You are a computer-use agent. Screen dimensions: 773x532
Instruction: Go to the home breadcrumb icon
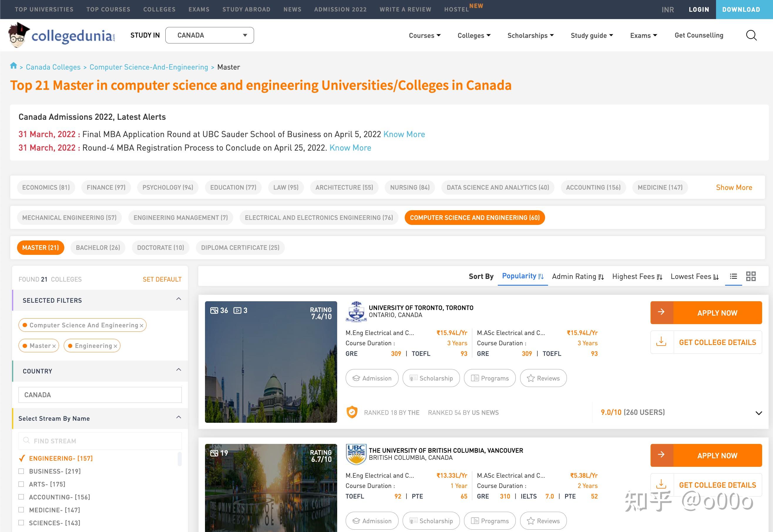point(13,66)
